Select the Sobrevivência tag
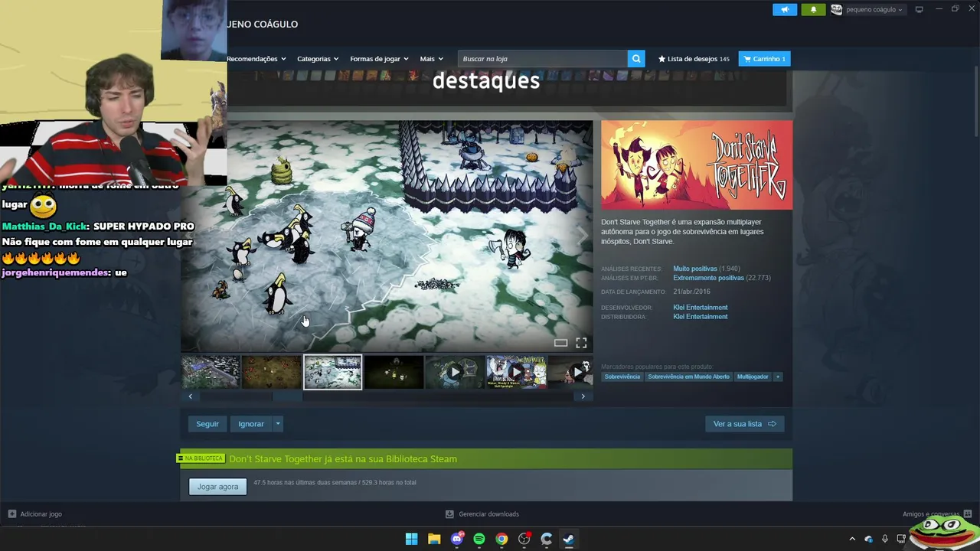Image resolution: width=980 pixels, height=551 pixels. click(x=622, y=377)
